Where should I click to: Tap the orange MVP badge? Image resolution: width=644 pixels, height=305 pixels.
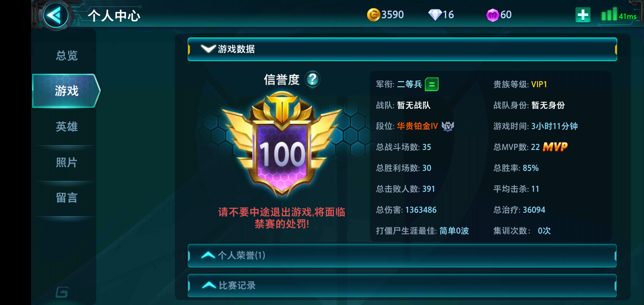[555, 147]
